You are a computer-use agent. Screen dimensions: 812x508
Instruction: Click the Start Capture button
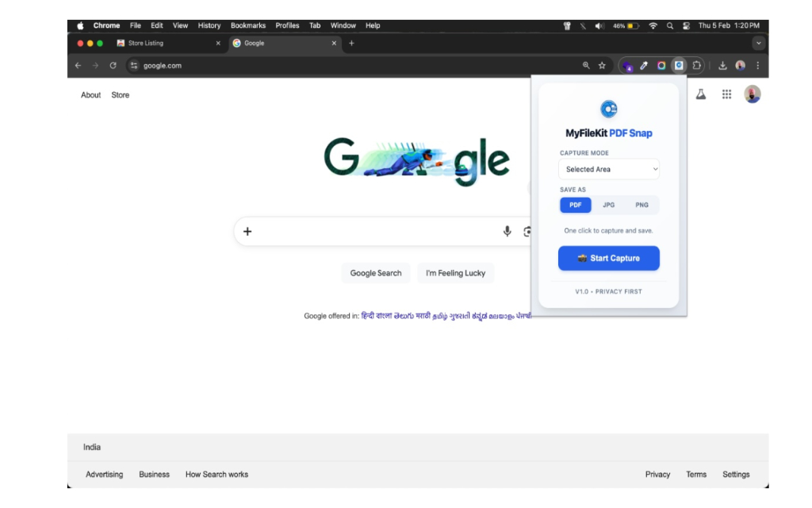click(609, 258)
